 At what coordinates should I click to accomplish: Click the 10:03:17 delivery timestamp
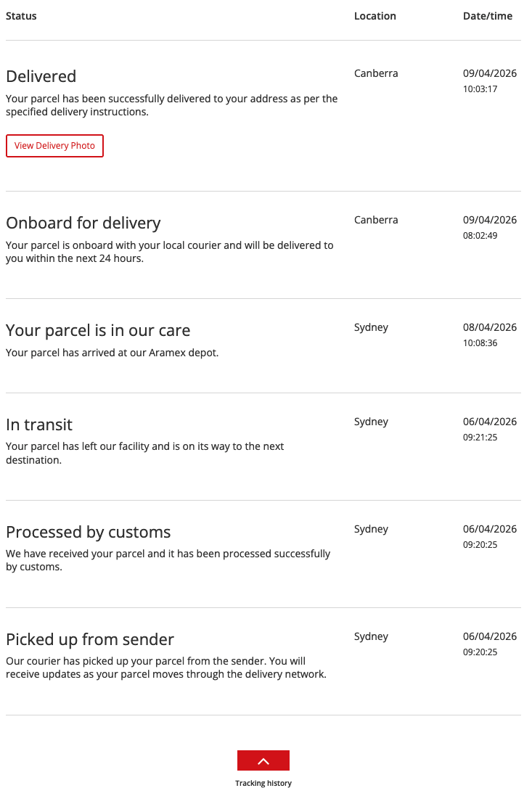[480, 89]
